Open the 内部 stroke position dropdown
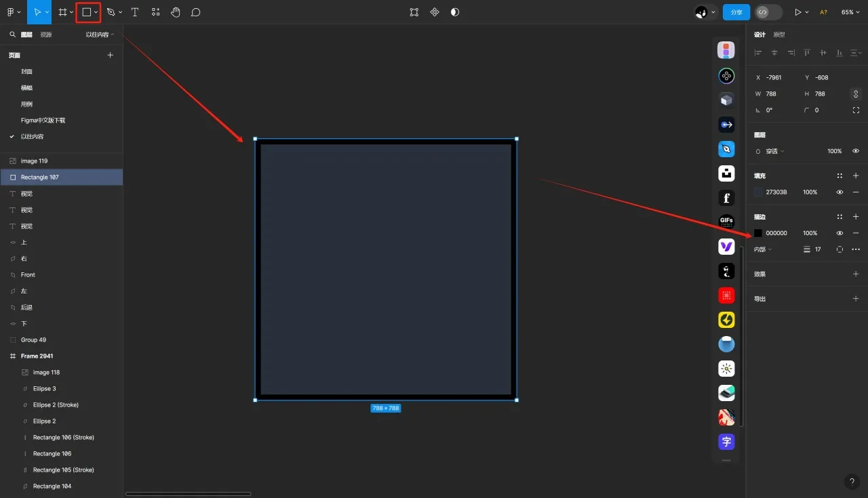This screenshot has height=498, width=868. 763,249
